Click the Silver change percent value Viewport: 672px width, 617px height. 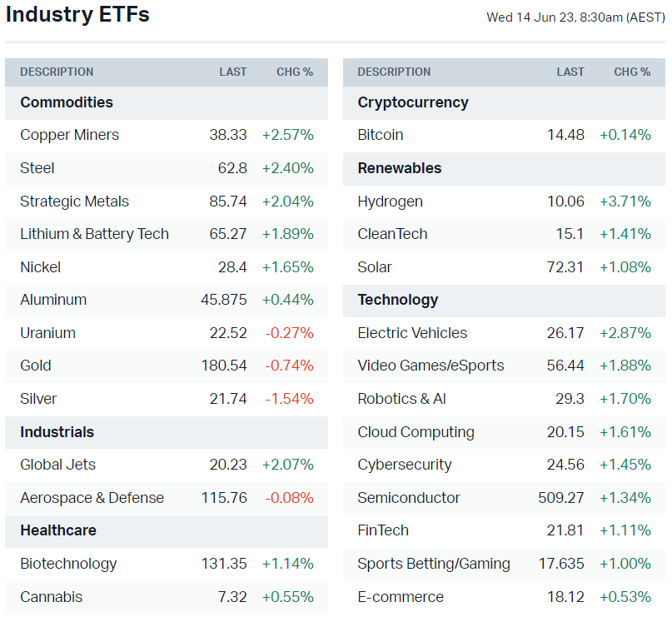click(289, 399)
